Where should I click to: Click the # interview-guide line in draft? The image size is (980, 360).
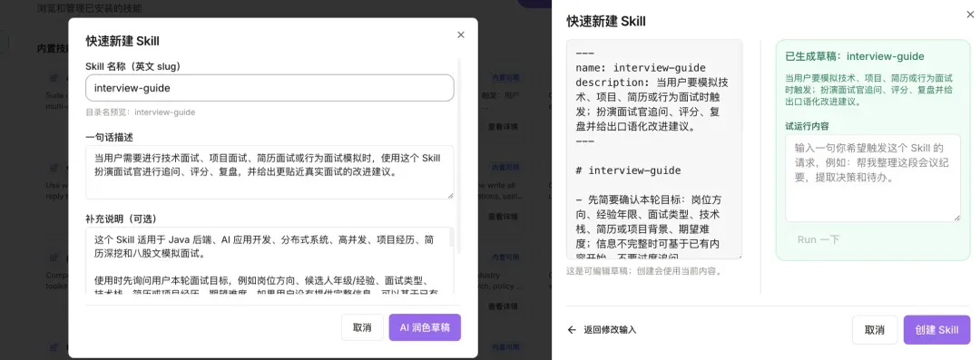[628, 170]
